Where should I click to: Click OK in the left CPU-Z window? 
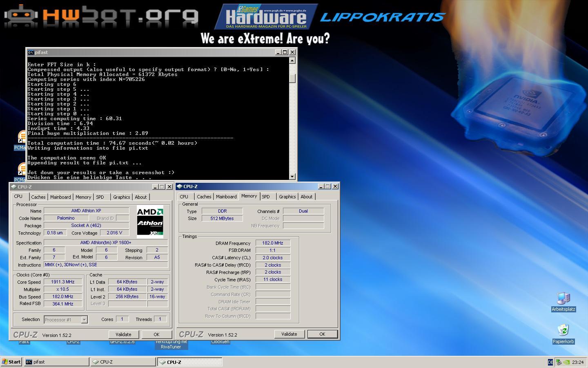(156, 334)
